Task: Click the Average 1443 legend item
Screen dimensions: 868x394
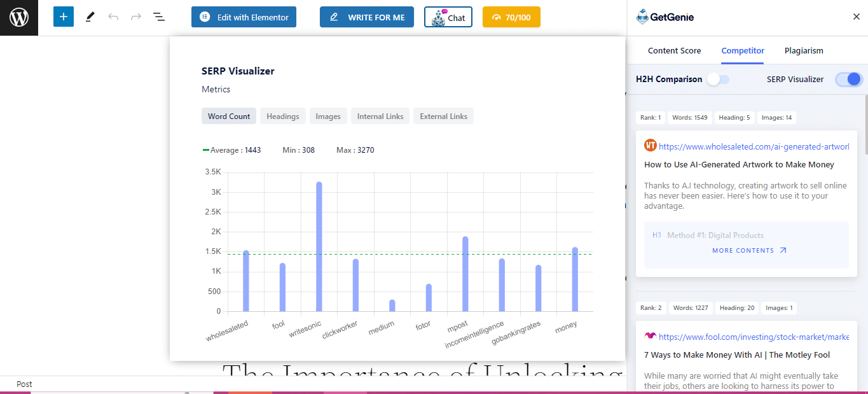Action: 231,150
